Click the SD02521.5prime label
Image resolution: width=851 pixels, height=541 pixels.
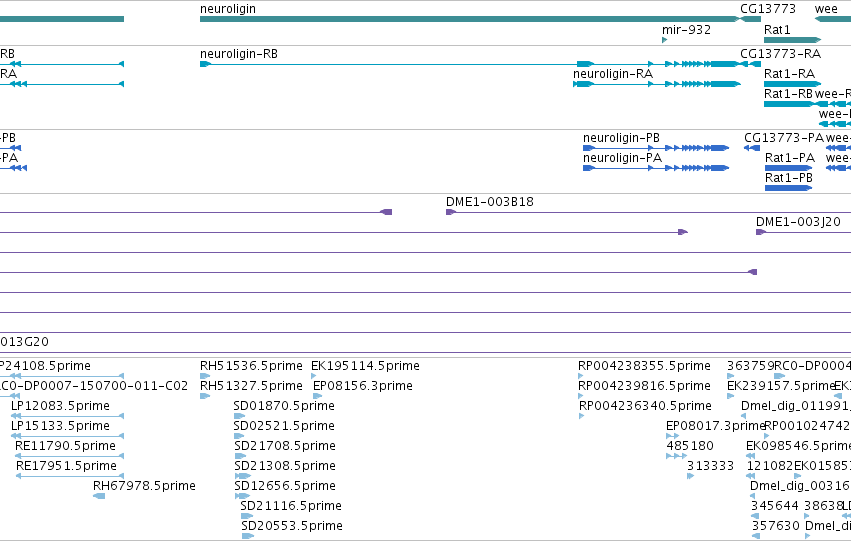point(283,426)
